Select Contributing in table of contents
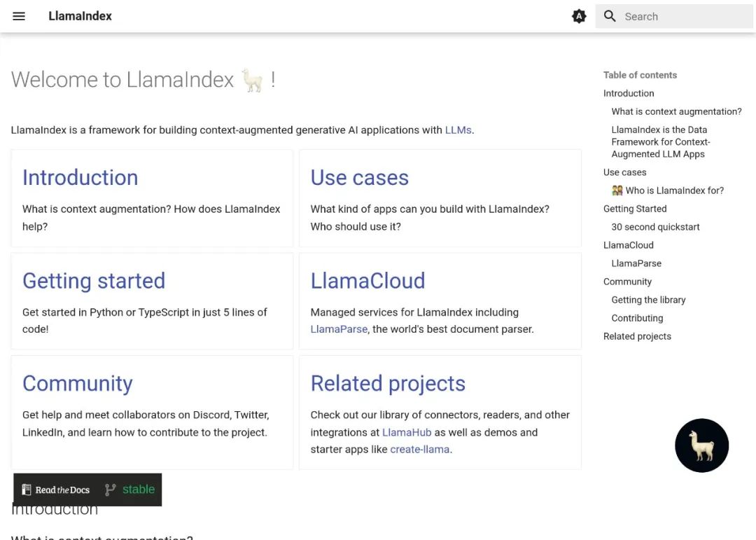Viewport: 756px width, 540px height. [637, 318]
